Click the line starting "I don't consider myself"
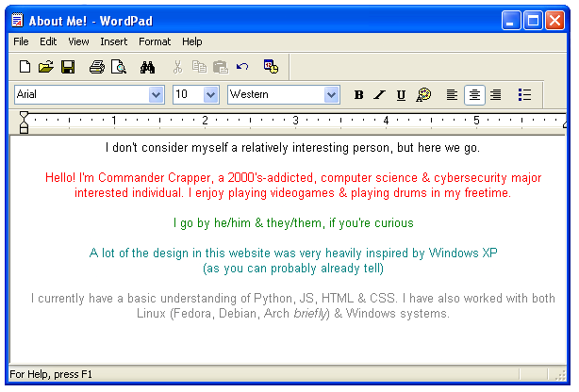The width and height of the screenshot is (579, 392). pyautogui.click(x=292, y=148)
